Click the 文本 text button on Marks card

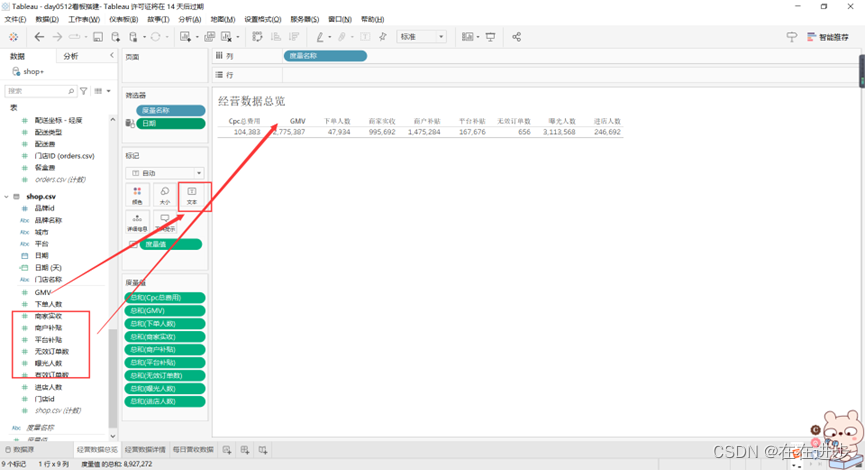[x=192, y=195]
